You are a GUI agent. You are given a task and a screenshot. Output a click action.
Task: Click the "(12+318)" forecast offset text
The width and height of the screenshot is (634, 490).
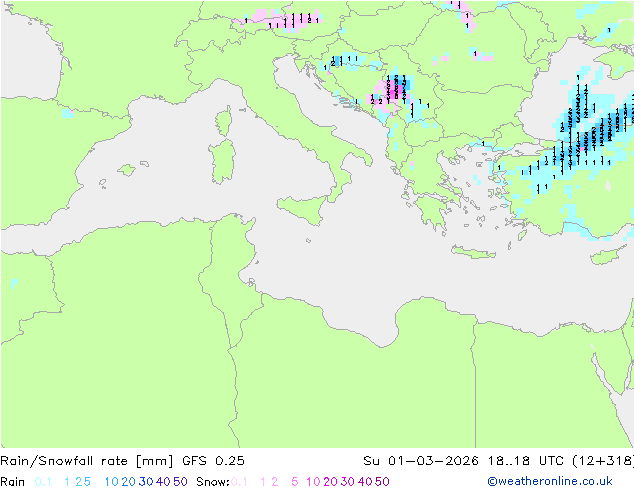[603, 461]
